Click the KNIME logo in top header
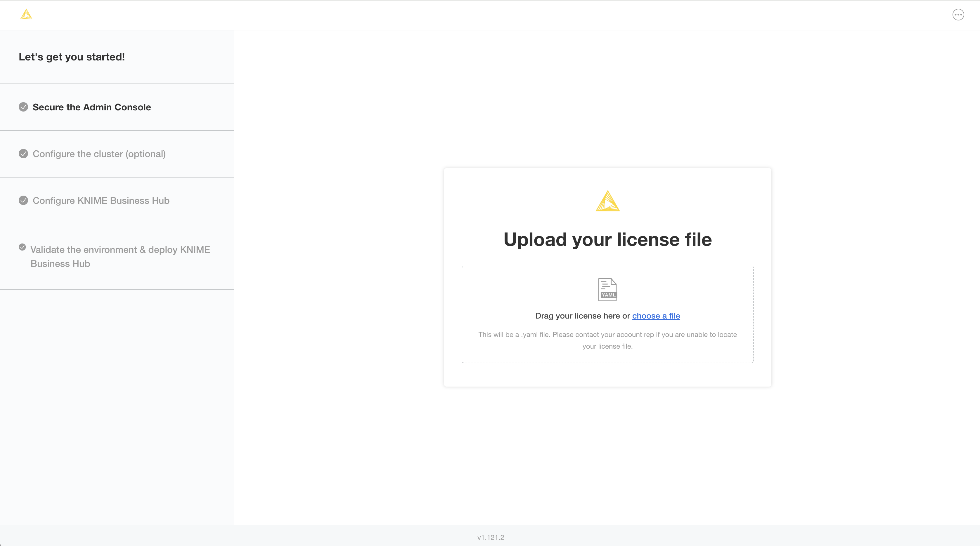Viewport: 980px width, 546px height. click(x=26, y=14)
